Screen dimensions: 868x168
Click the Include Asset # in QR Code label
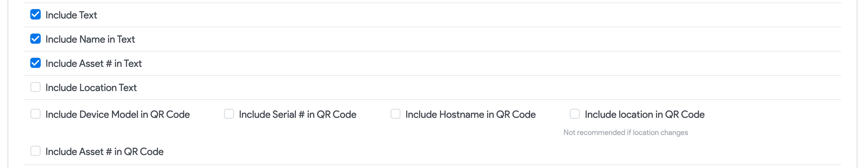tap(105, 152)
